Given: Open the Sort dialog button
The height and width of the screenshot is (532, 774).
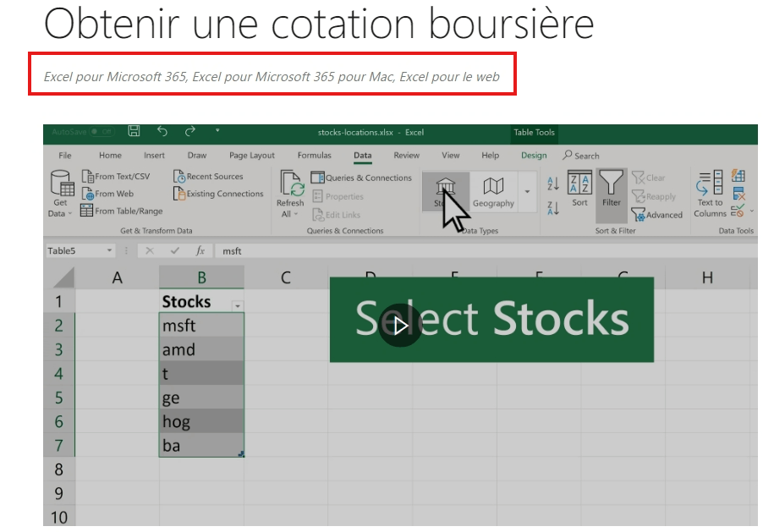Looking at the screenshot, I should tap(579, 189).
